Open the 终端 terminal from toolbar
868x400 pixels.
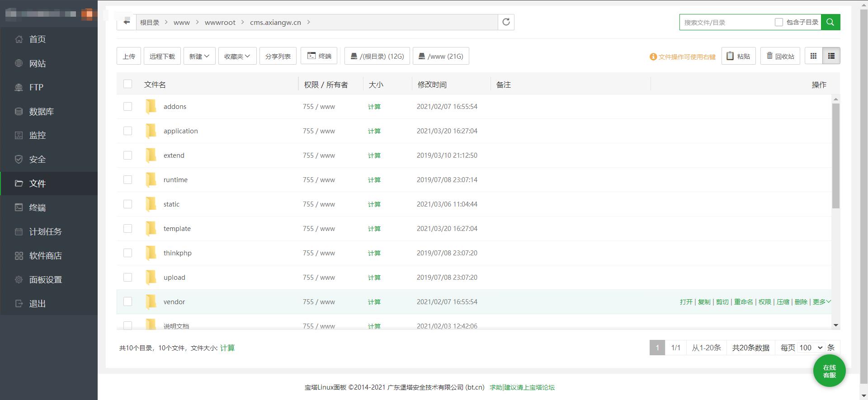pos(319,56)
